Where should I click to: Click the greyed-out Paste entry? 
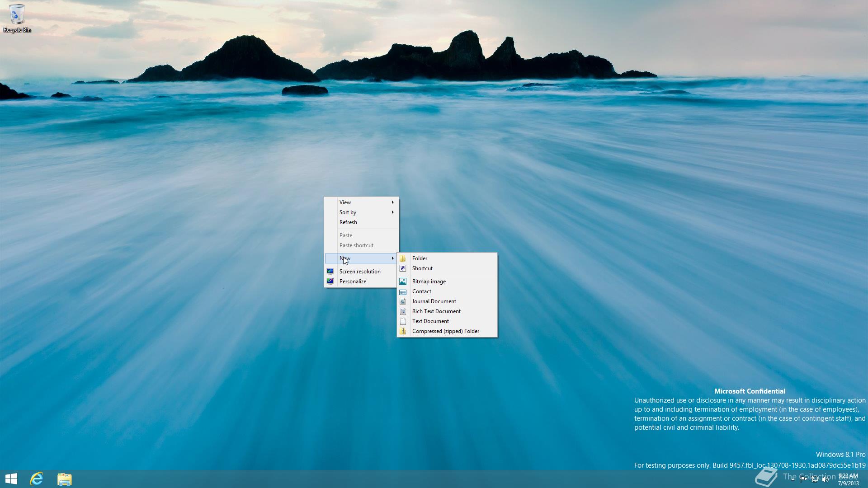coord(362,235)
